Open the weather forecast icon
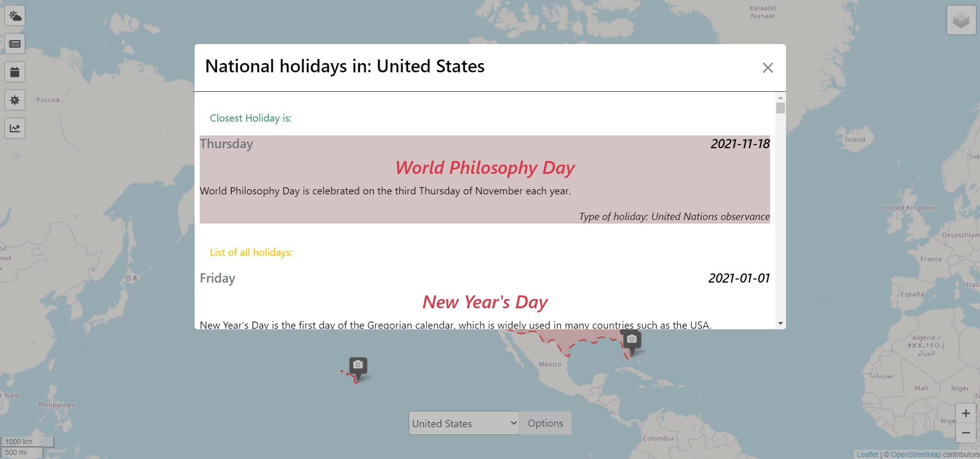980x459 pixels. tap(15, 16)
